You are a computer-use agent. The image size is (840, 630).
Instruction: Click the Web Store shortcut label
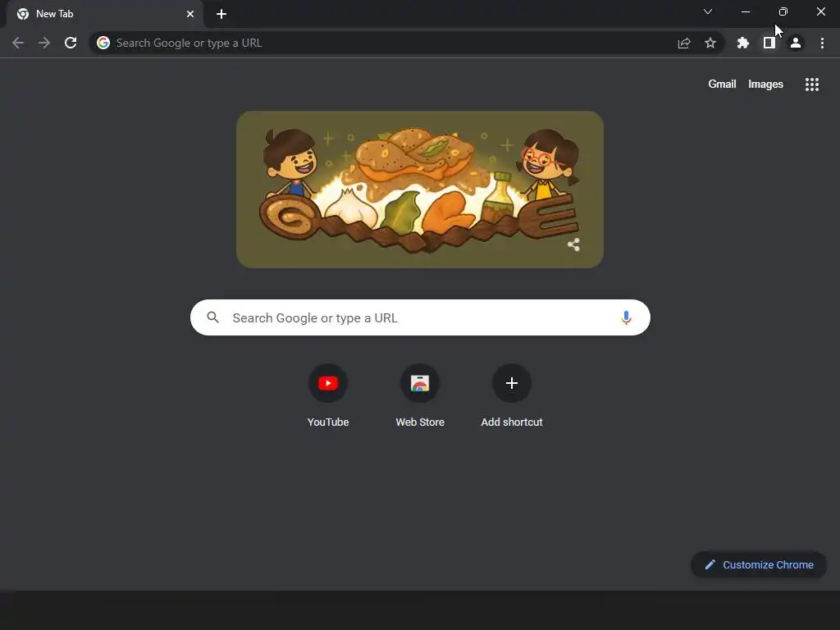(x=420, y=422)
